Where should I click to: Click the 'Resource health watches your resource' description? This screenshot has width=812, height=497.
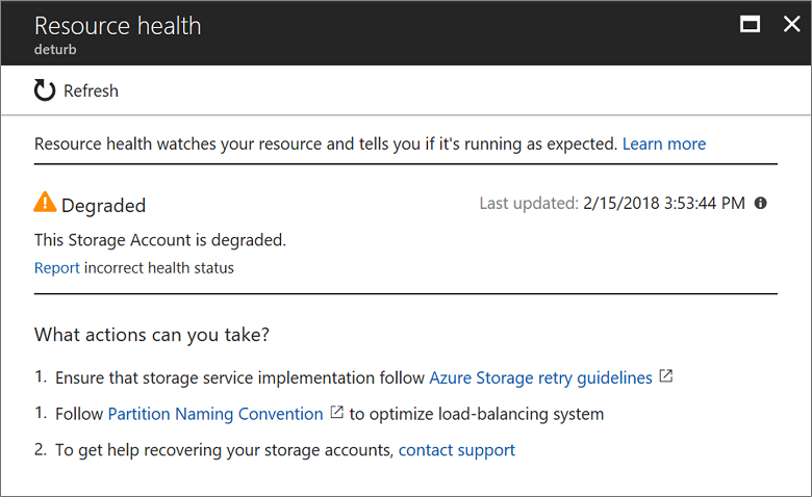(x=325, y=144)
